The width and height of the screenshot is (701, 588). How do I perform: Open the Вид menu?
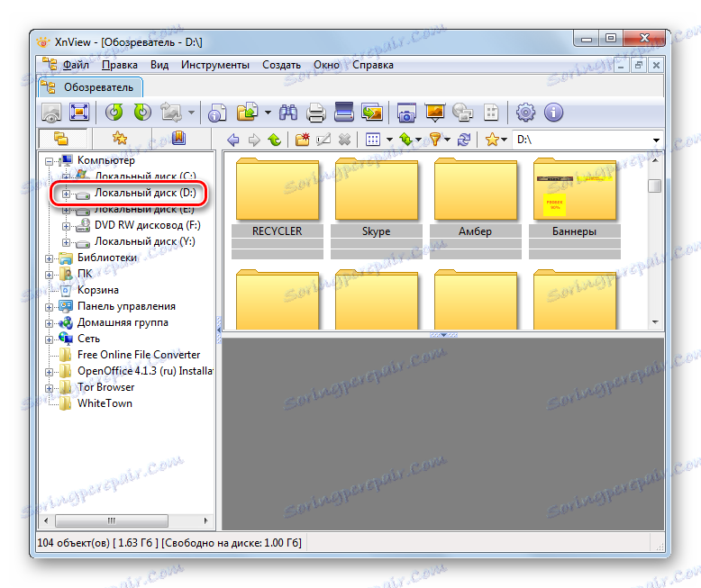159,65
